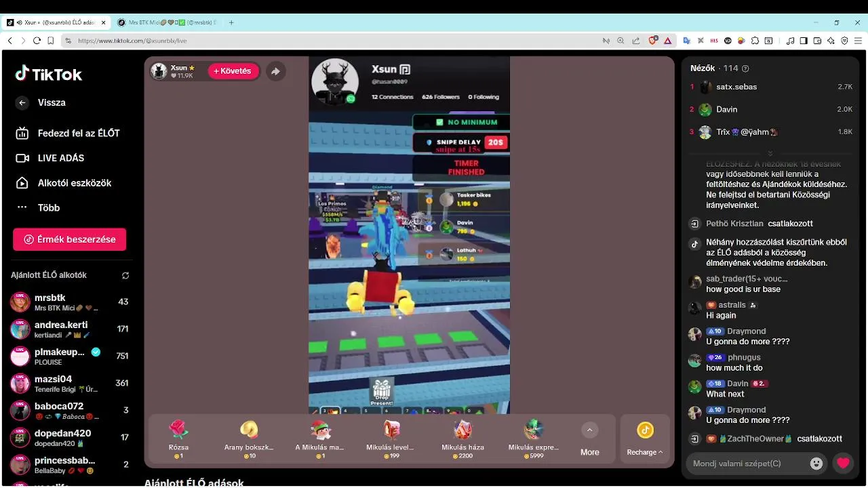Select top viewer satx.sebas
Image resolution: width=868 pixels, height=488 pixels.
click(x=771, y=87)
